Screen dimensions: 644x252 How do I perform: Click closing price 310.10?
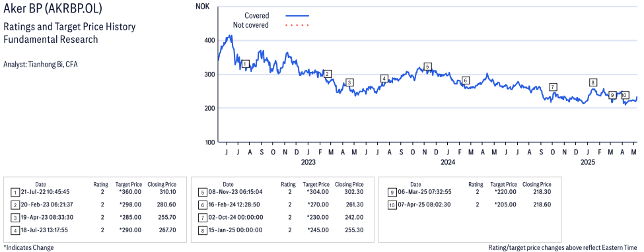(x=167, y=192)
